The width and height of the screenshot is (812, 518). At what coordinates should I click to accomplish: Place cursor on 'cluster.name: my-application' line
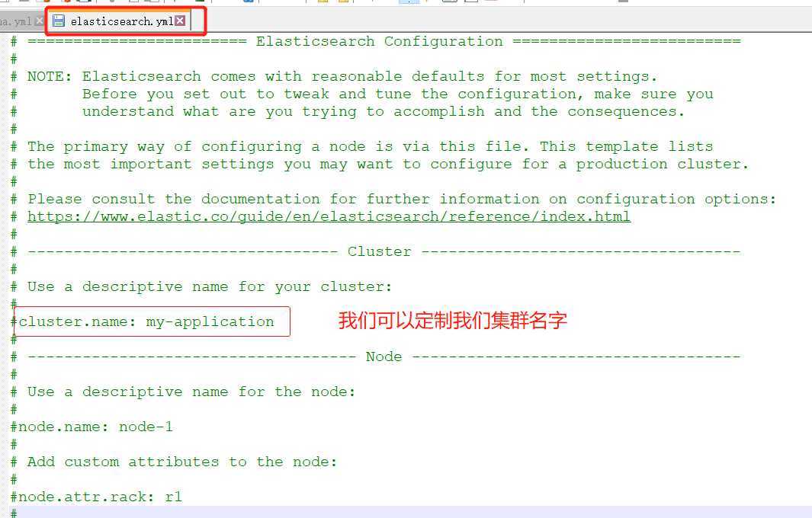click(x=143, y=322)
